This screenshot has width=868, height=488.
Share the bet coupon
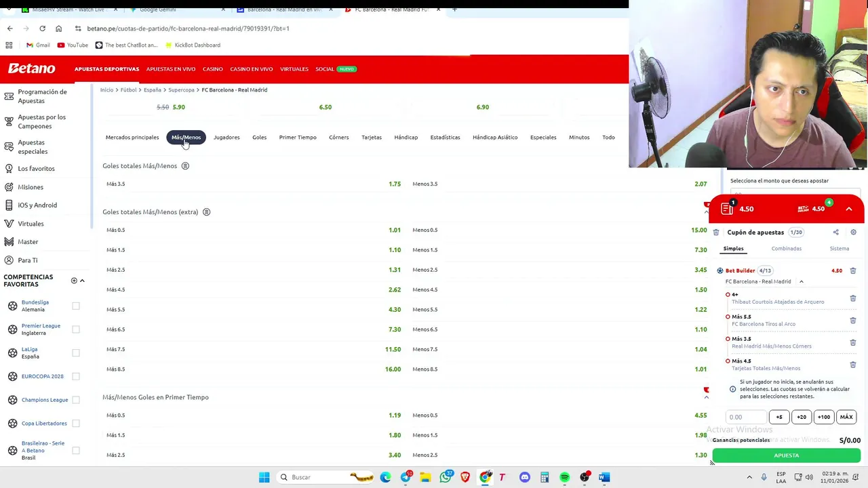[x=835, y=232]
